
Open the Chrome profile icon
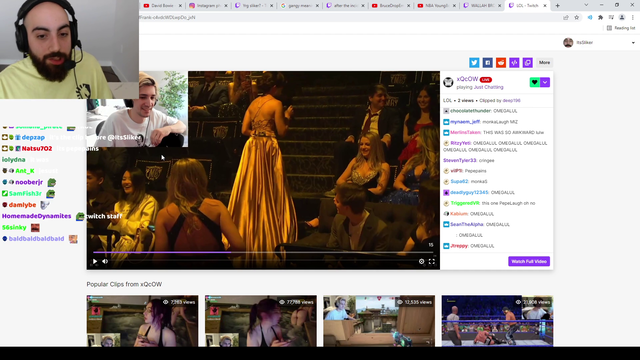[x=622, y=18]
